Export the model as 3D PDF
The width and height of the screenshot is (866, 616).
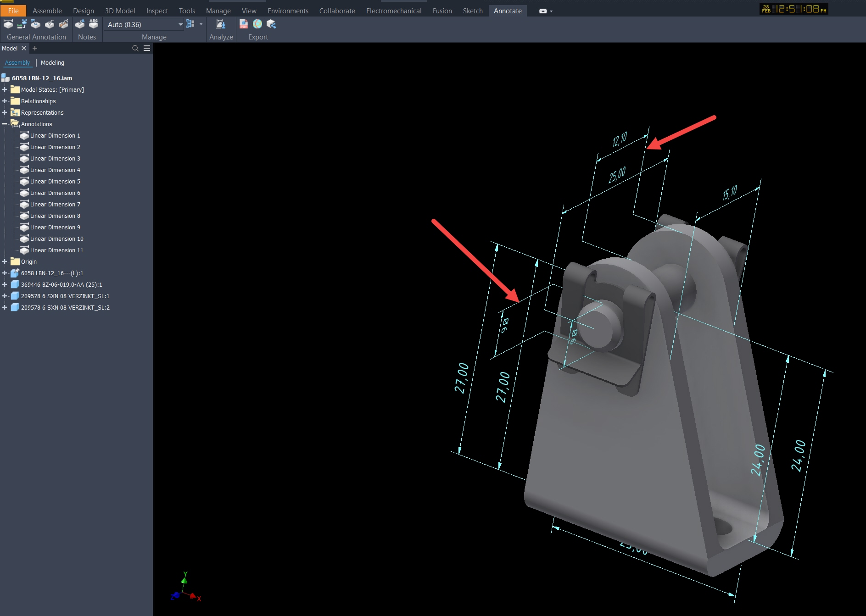pyautogui.click(x=244, y=24)
